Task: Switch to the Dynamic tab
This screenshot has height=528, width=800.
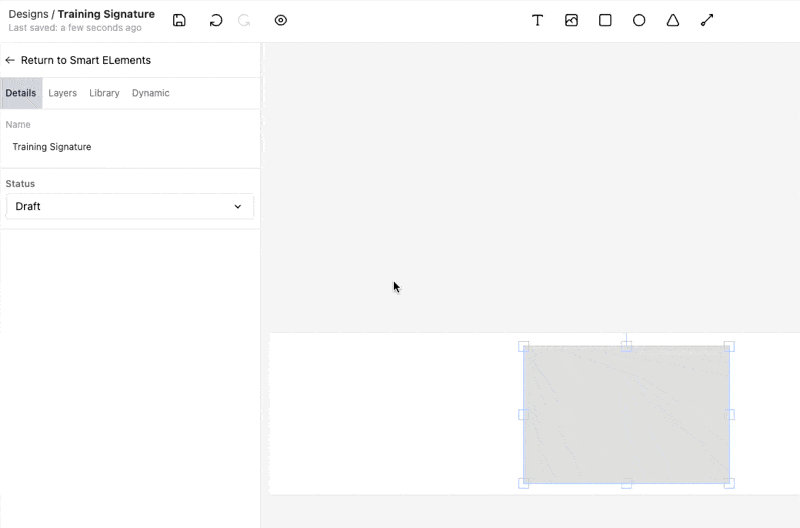Action: point(151,93)
